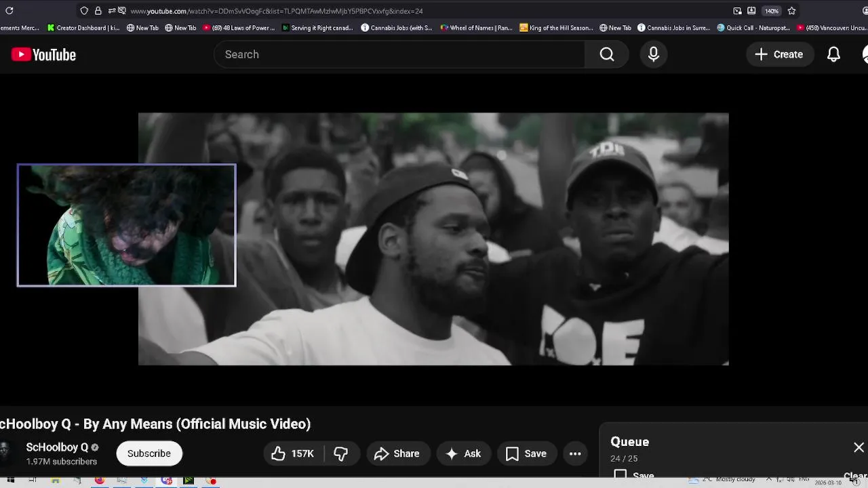Viewport: 868px width, 488px height.
Task: Open King of the Hill Season bookmark
Action: tap(556, 28)
